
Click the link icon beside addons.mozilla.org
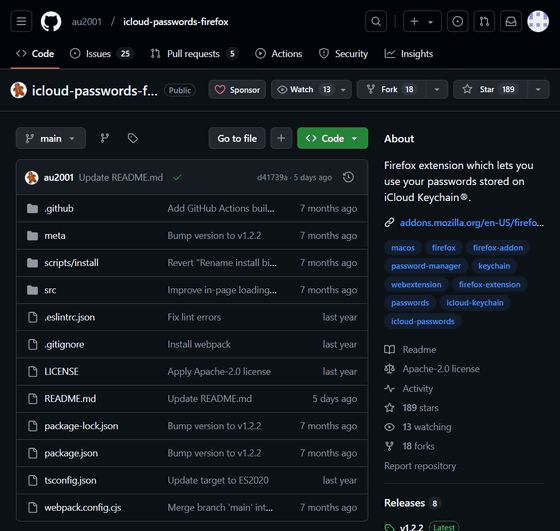point(389,222)
